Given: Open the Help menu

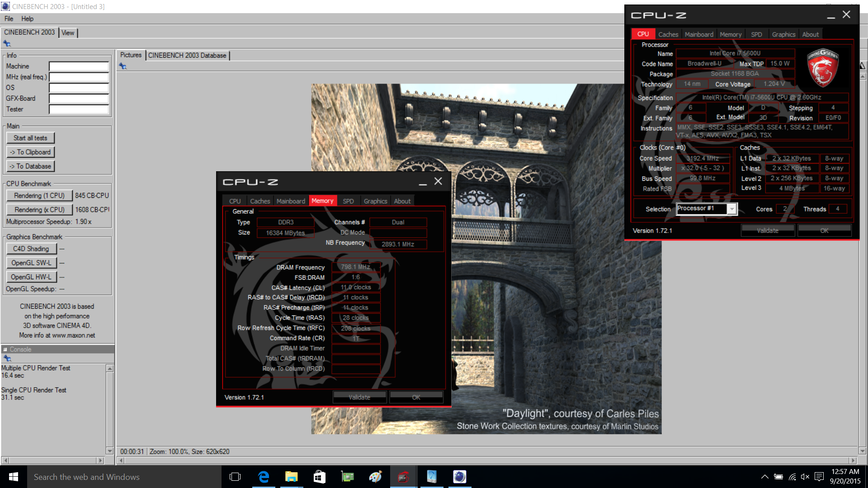Looking at the screenshot, I should pos(27,19).
